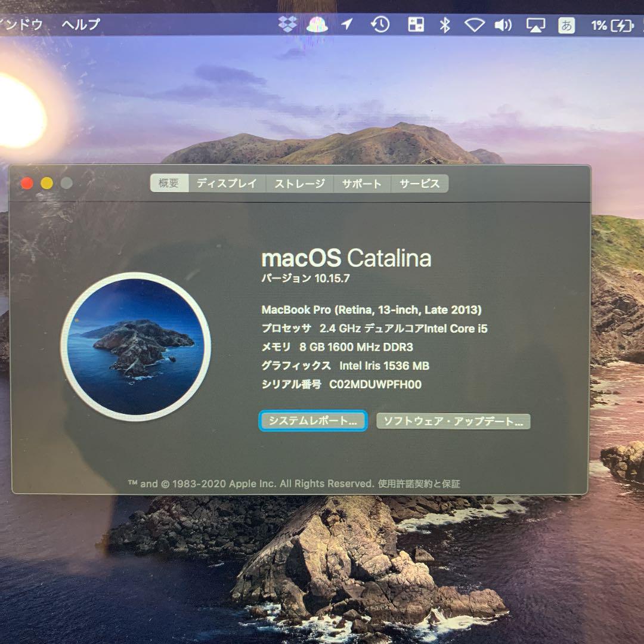Viewport: 644px width, 644px height.
Task: Open the 使用許諾契約と保証 link
Action: click(x=419, y=484)
